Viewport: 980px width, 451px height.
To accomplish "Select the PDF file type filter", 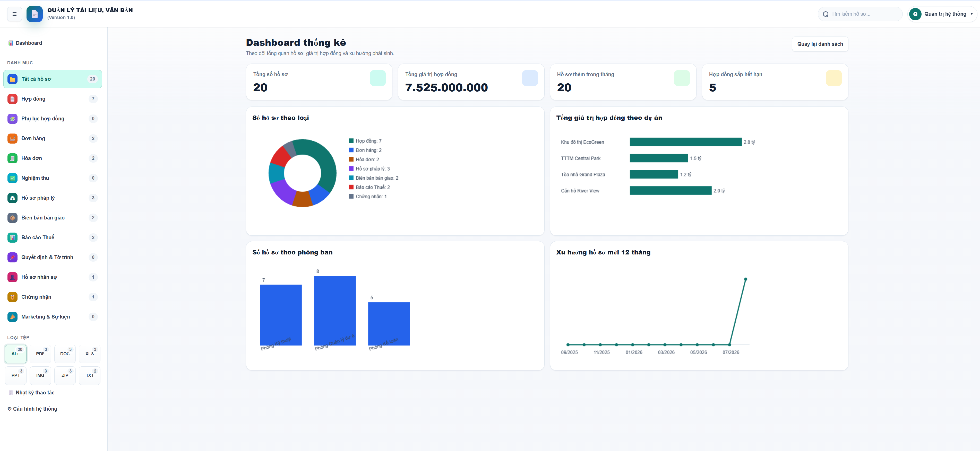I will (x=40, y=354).
